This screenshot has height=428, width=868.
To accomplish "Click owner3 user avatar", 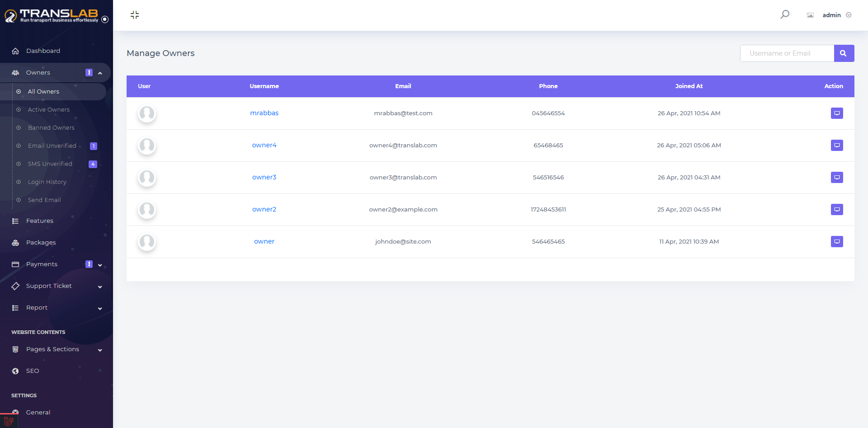I will 147,178.
